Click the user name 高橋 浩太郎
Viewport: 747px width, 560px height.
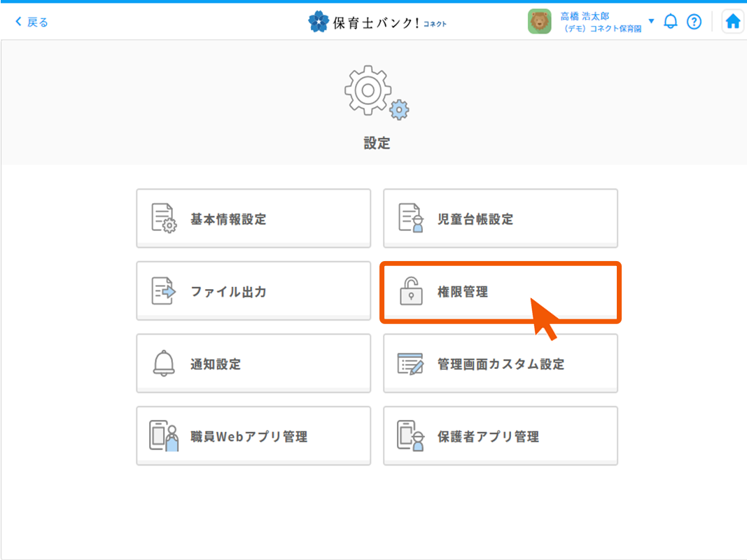click(x=585, y=16)
